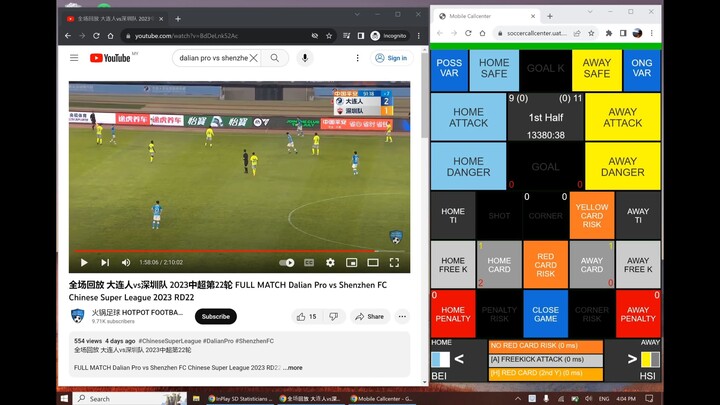The height and width of the screenshot is (405, 720).
Task: Click RED CARD RISK tile
Action: pyautogui.click(x=546, y=264)
